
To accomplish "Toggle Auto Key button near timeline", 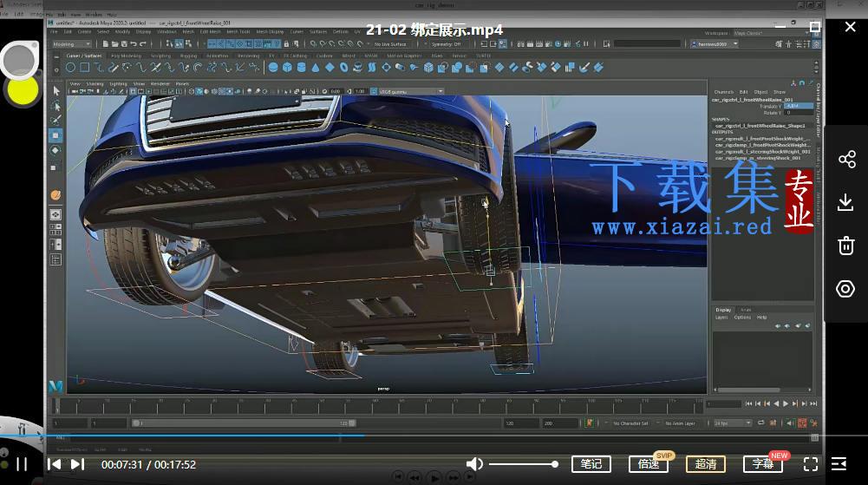I will point(802,423).
